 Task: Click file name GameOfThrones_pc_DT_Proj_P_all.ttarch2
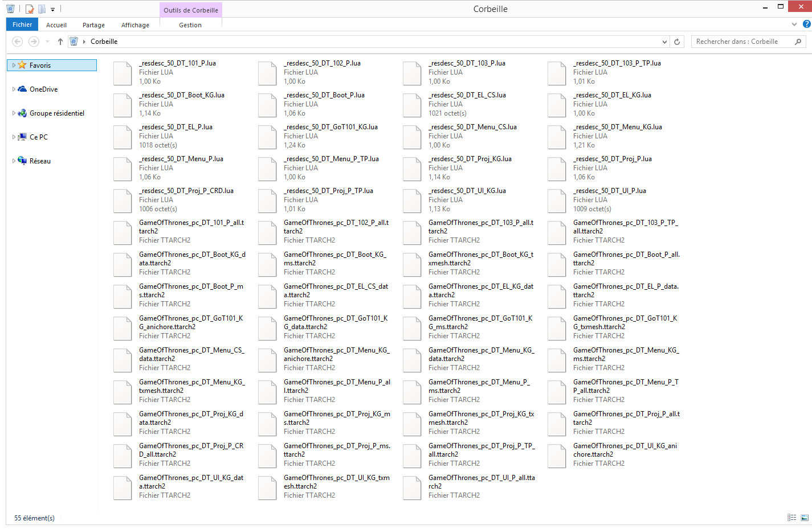[626, 418]
